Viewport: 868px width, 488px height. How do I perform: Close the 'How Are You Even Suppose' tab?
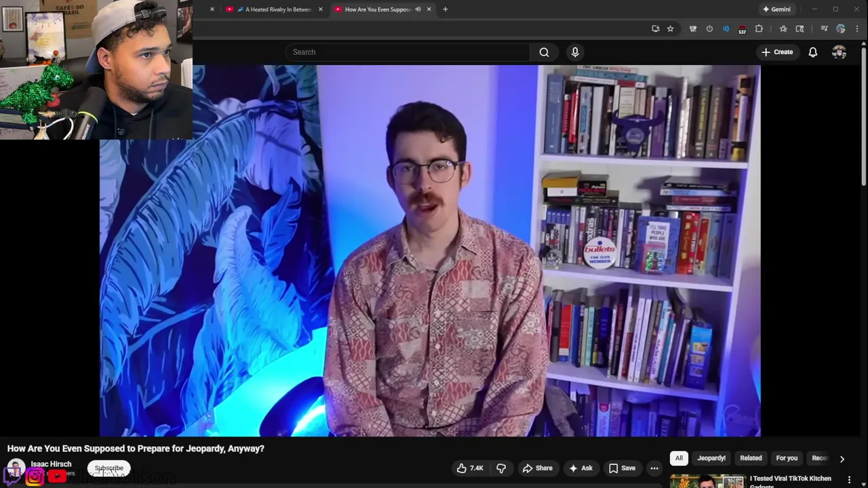tap(429, 9)
